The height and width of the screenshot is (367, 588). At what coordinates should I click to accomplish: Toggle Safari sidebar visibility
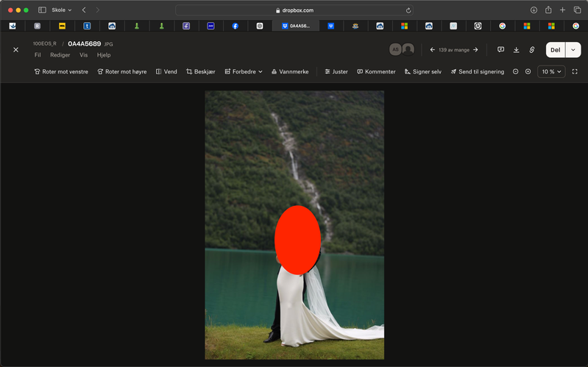click(42, 10)
